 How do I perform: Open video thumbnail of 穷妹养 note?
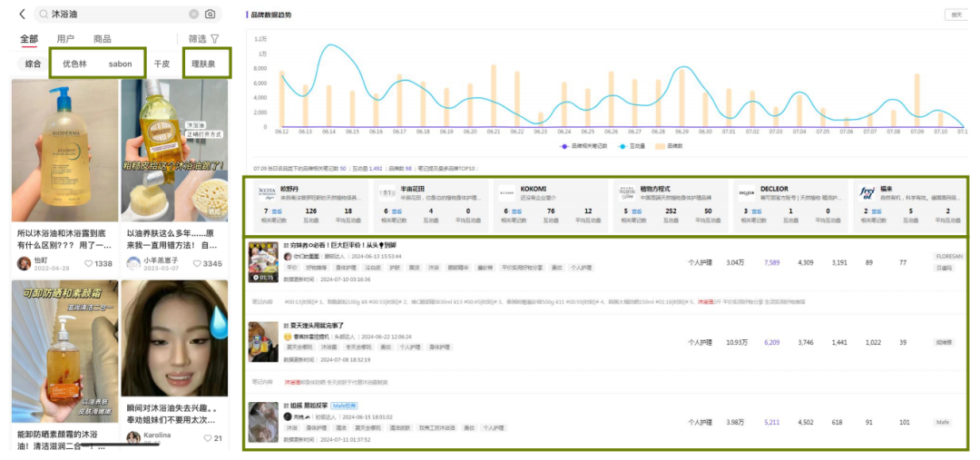[x=263, y=262]
